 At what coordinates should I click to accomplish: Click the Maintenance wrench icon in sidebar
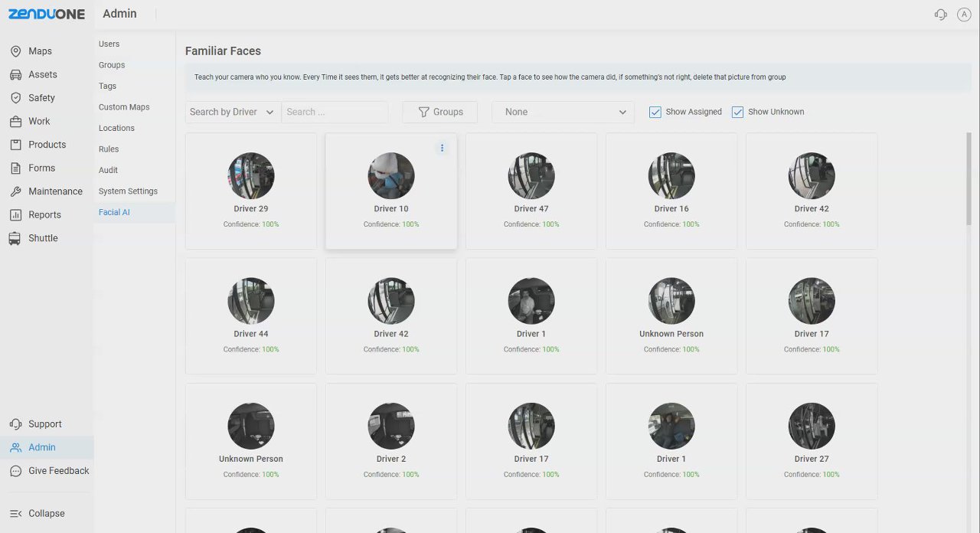(x=15, y=191)
